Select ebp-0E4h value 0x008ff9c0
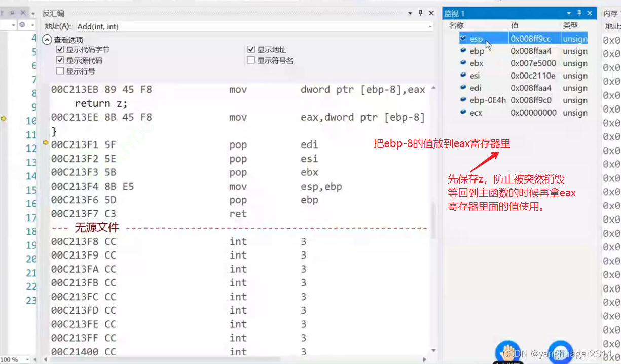Screen dimensions: 621x364 click(x=531, y=100)
